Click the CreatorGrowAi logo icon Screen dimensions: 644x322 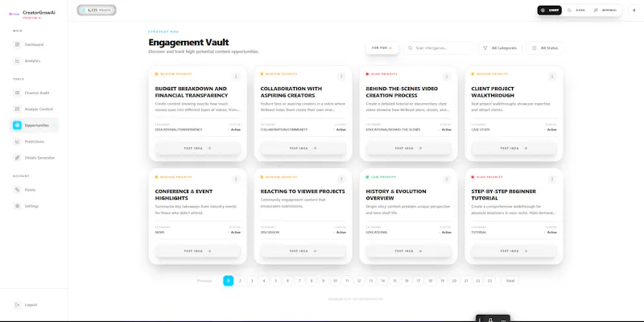coord(14,14)
